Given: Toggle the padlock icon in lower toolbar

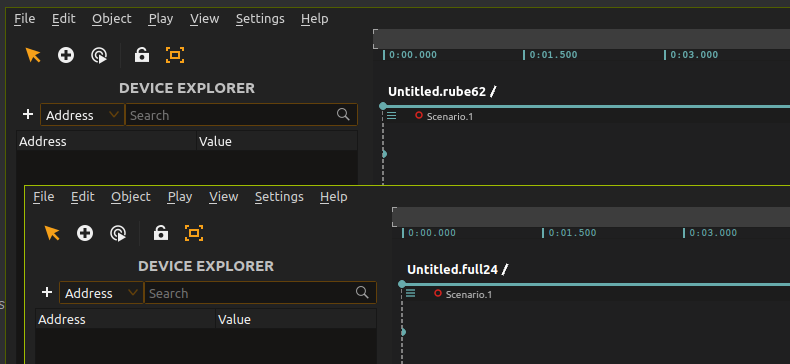Looking at the screenshot, I should pyautogui.click(x=161, y=233).
